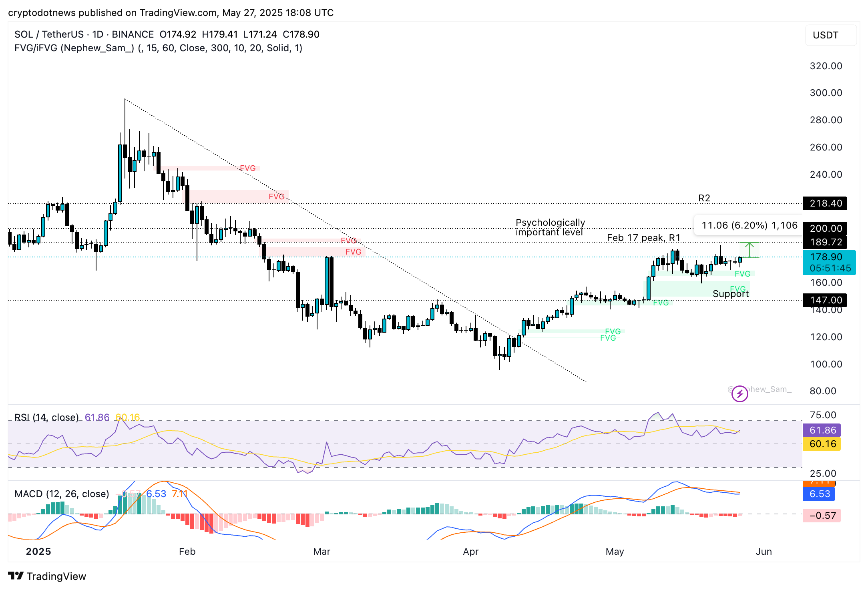Click the purple lightning bolt icon
Image resolution: width=868 pixels, height=590 pixels.
pyautogui.click(x=739, y=394)
